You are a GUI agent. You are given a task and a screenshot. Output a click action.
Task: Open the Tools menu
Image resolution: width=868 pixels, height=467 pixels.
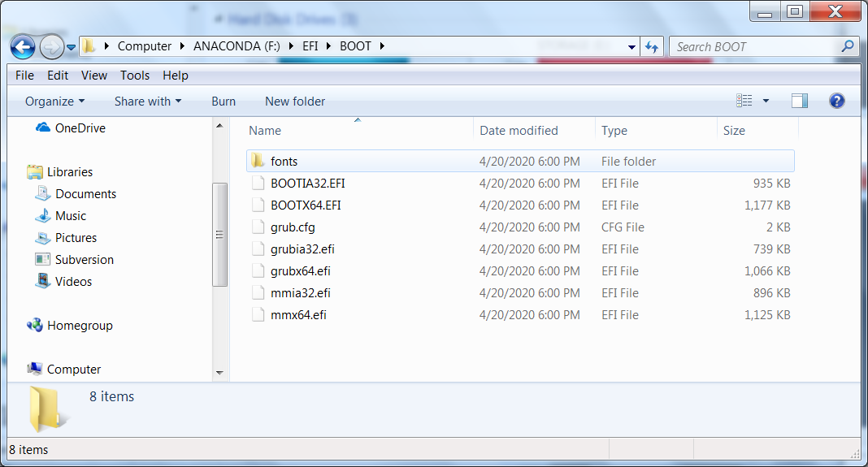click(135, 76)
